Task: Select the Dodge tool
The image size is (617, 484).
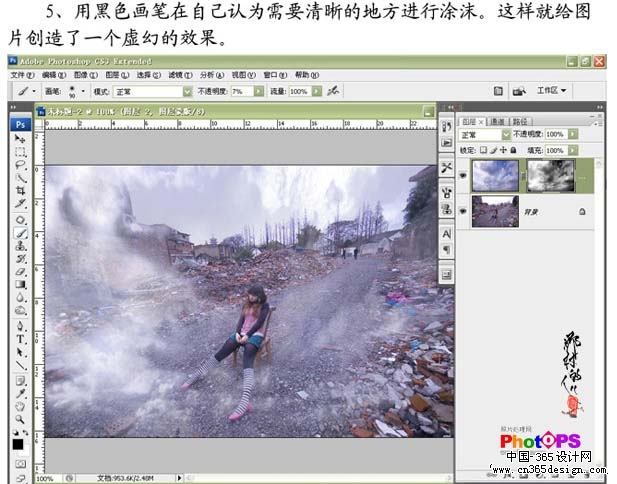Action: coord(20,310)
